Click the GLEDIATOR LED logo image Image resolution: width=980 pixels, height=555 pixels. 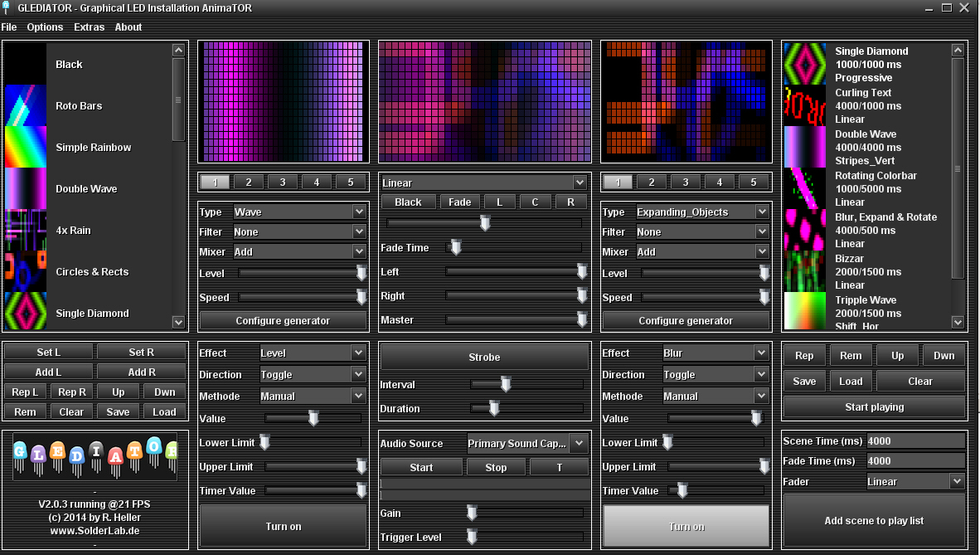click(95, 456)
